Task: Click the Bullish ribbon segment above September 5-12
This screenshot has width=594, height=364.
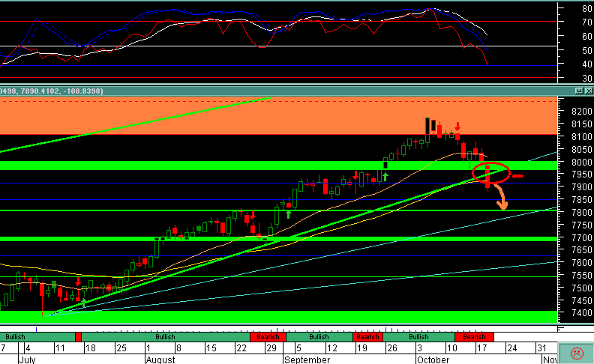Action: [319, 337]
